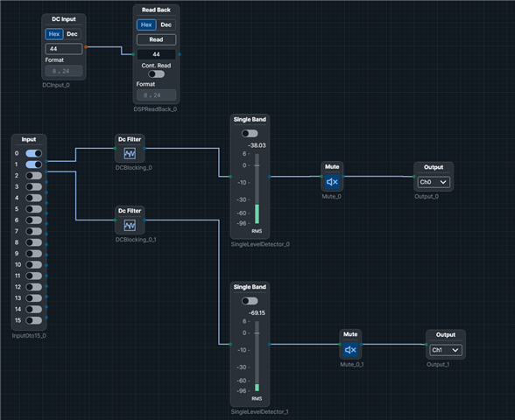Enable Input channel 10 switch
515x420 pixels.
[x=34, y=265]
